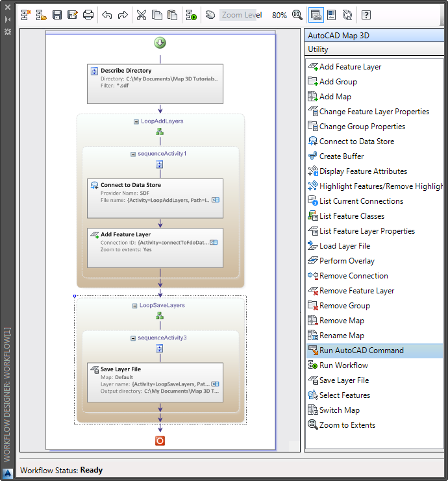The image size is (448, 481).
Task: Click the palette auto-hide pin icon
Action: click(x=8, y=19)
